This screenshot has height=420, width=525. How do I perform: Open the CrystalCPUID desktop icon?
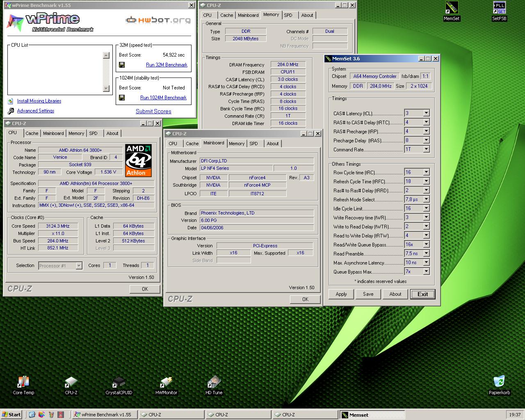point(119,386)
